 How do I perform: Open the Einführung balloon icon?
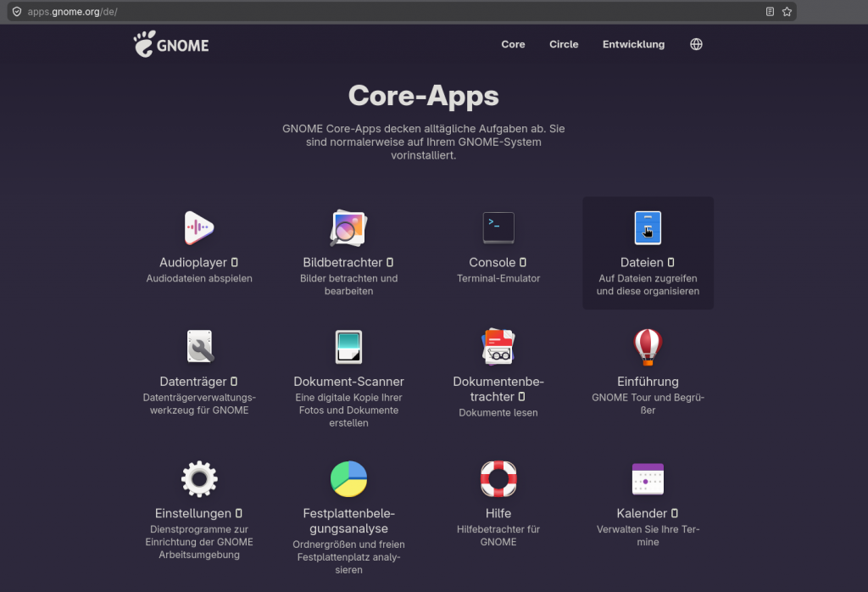[648, 347]
